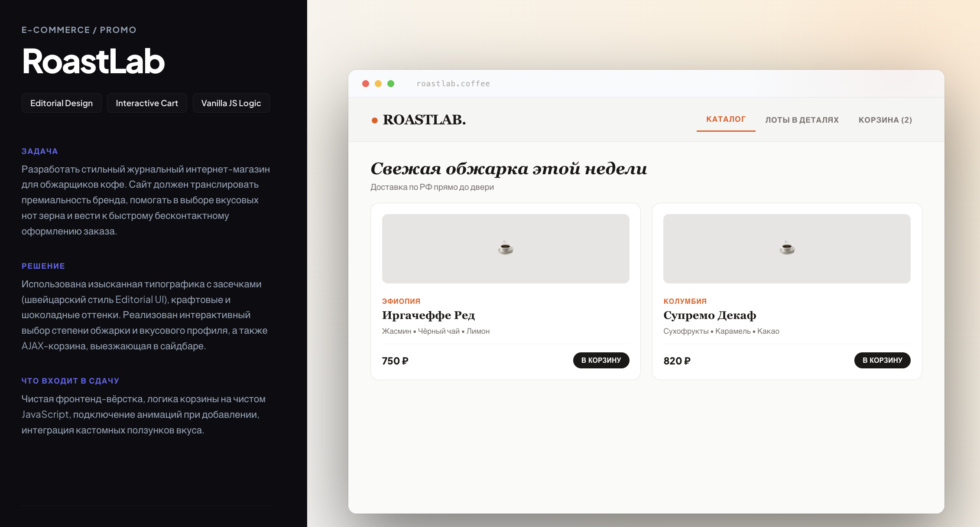Image resolution: width=980 pixels, height=527 pixels.
Task: Add Иргачеффе Ред to cart
Action: [601, 360]
